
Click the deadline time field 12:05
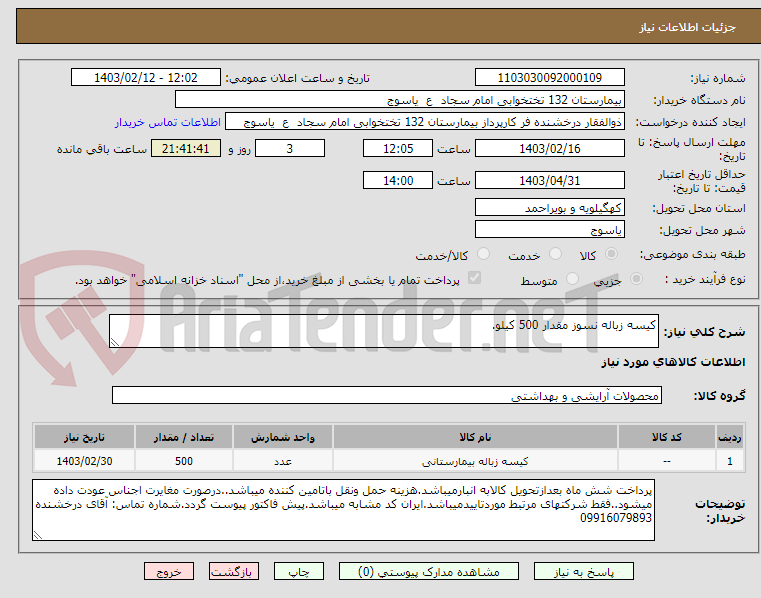(397, 149)
